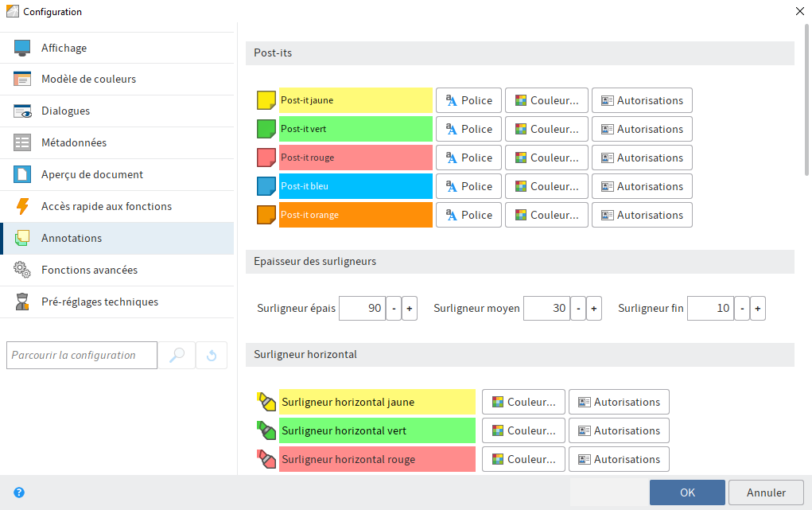Click the yellow Post-it jaune color swatch
The image size is (812, 510).
tap(266, 99)
